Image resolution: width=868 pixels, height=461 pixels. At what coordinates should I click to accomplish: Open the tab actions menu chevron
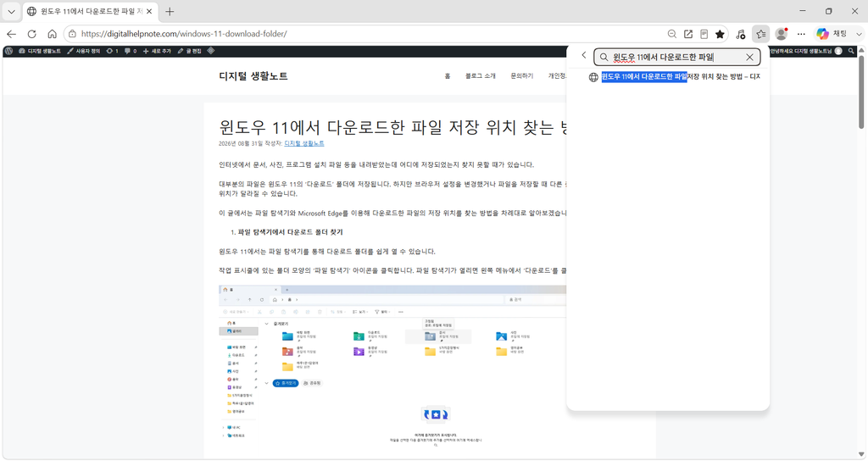11,11
